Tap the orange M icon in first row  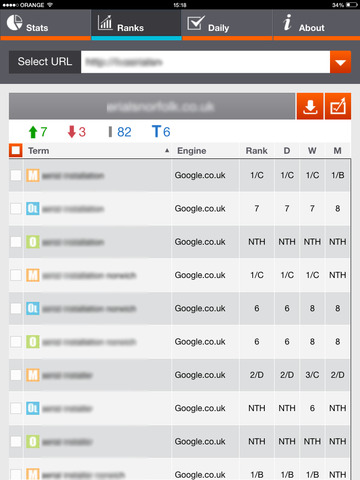coord(33,175)
